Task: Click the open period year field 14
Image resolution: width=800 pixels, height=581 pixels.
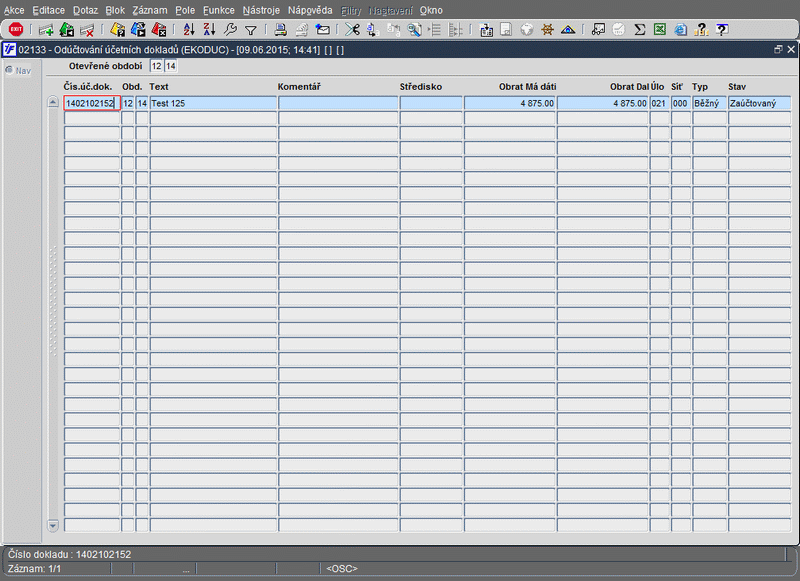Action: pyautogui.click(x=171, y=66)
